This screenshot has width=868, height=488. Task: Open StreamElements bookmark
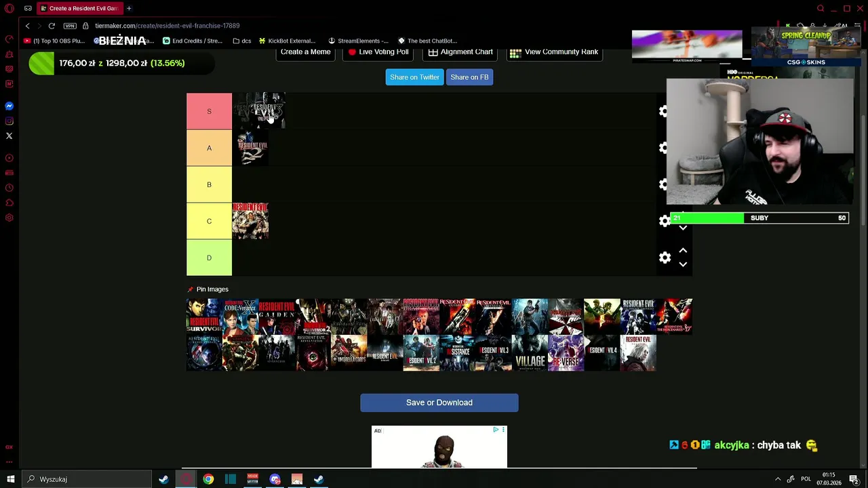pyautogui.click(x=358, y=41)
